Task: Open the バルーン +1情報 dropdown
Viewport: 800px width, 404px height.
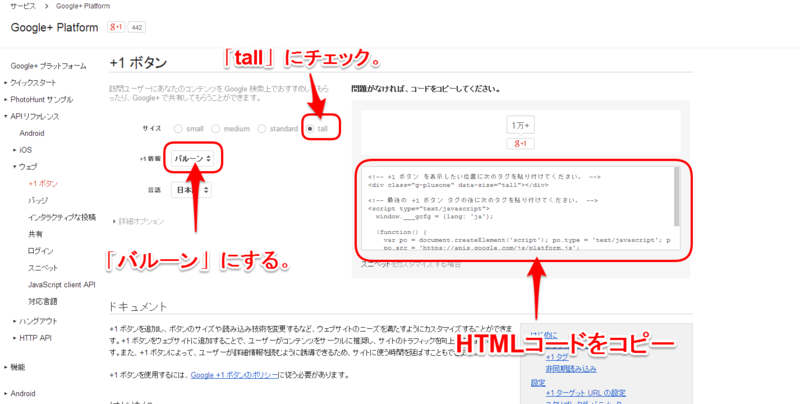Action: coord(192,159)
